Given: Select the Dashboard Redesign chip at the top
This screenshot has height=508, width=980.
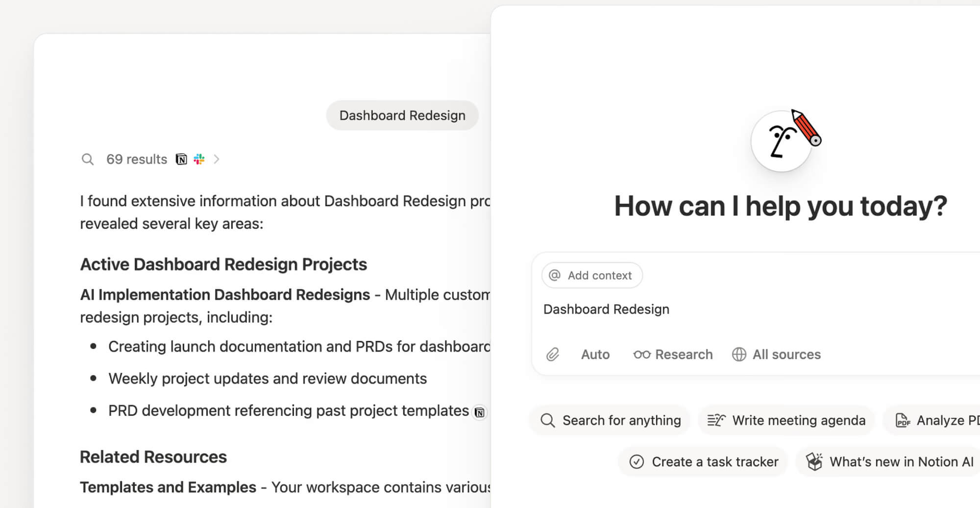Looking at the screenshot, I should 402,115.
